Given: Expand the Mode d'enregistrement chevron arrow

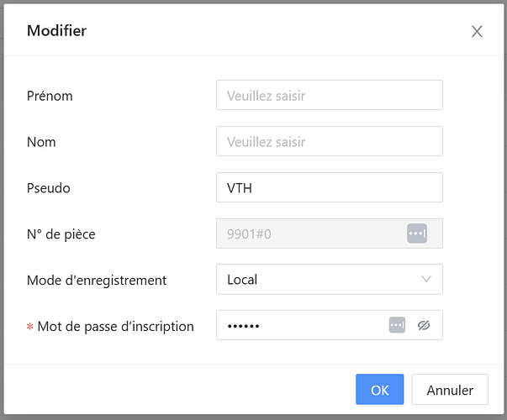Looking at the screenshot, I should click(x=425, y=279).
